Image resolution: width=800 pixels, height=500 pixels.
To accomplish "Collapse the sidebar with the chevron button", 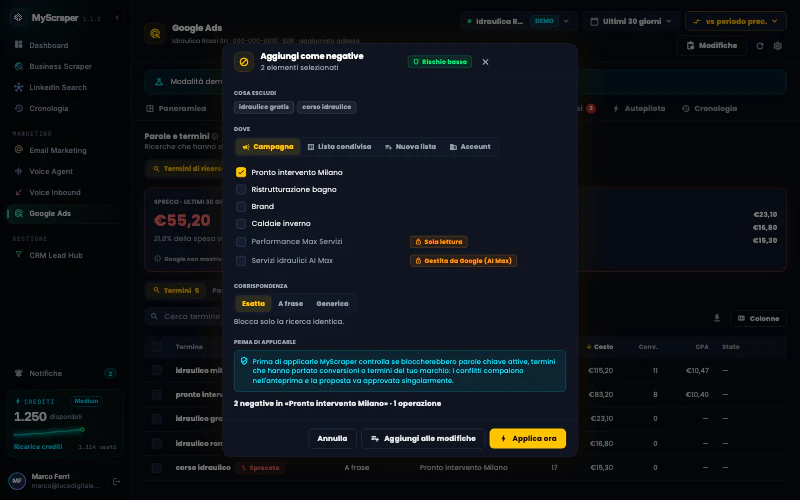I will coord(117,17).
